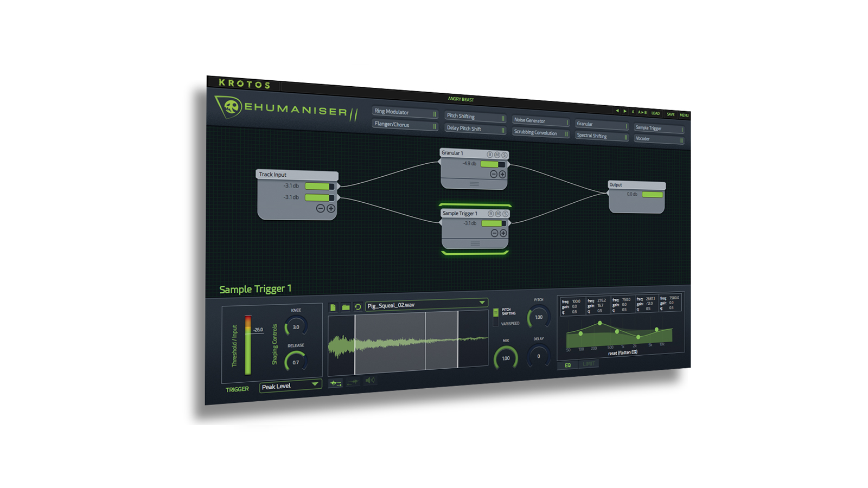Click the EQ band cell with freq 750.0

pyautogui.click(x=622, y=305)
